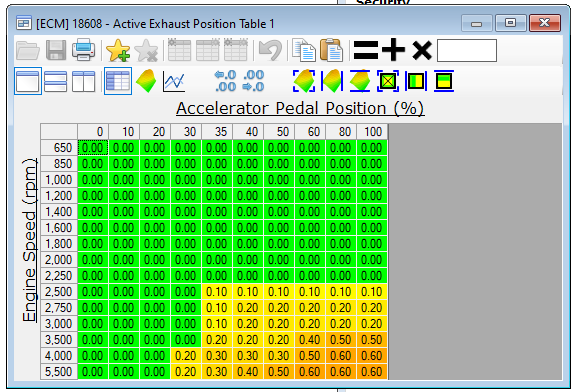Viewport: 577px width, 392px height.
Task: Select the single pane layout view
Action: pos(28,81)
